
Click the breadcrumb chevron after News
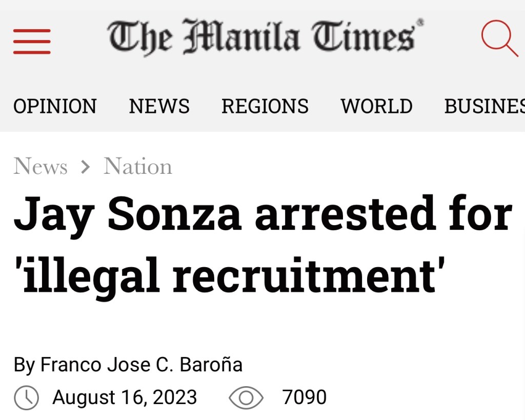pos(86,167)
